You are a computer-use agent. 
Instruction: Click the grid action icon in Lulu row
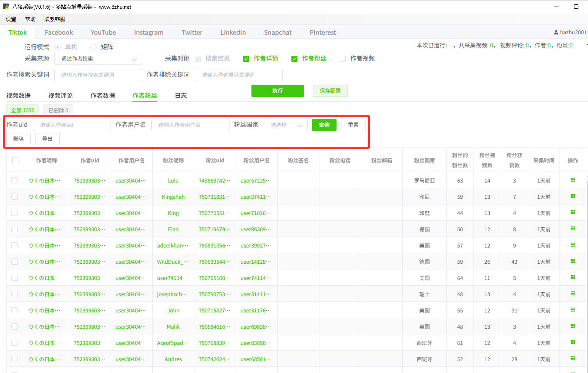click(573, 180)
